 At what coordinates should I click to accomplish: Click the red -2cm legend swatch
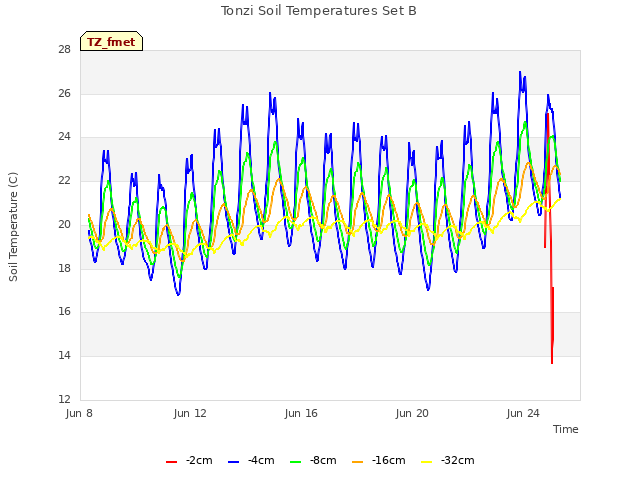171,462
